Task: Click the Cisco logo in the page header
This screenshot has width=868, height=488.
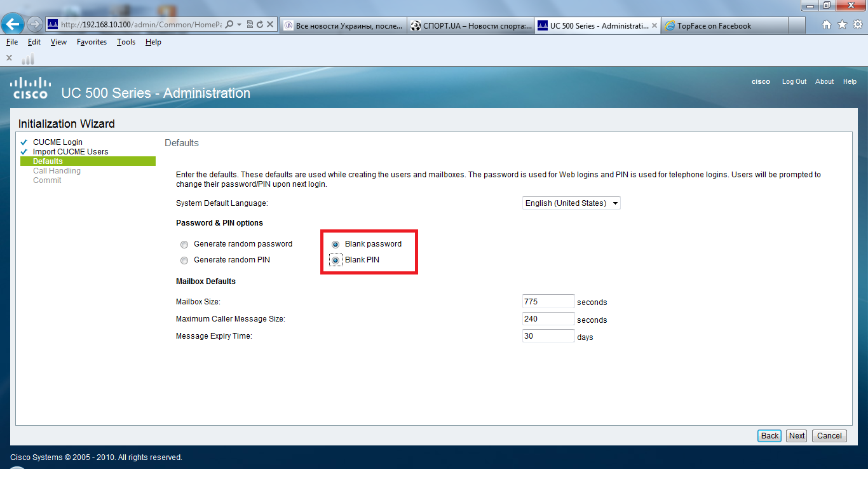Action: click(x=30, y=87)
